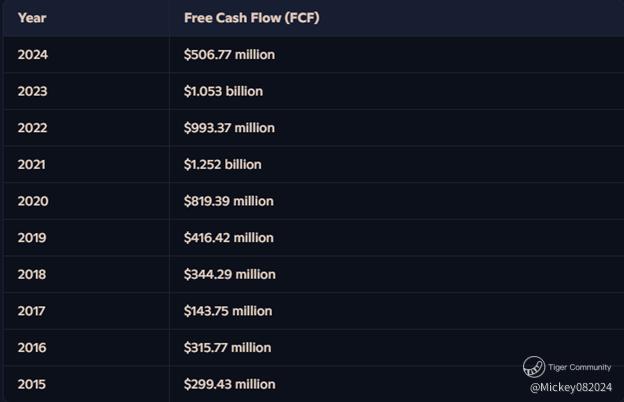This screenshot has width=624, height=402.
Task: Click the $299.43 million value
Action: 229,384
